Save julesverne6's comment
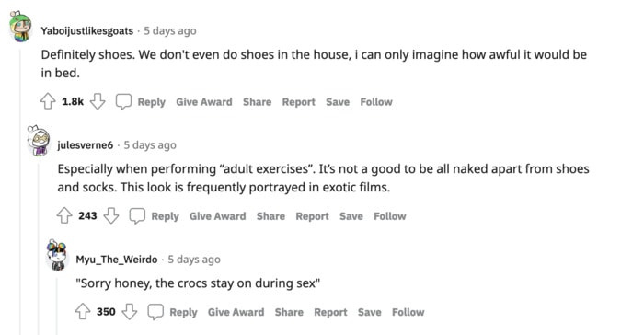The height and width of the screenshot is (335, 644). pos(351,216)
